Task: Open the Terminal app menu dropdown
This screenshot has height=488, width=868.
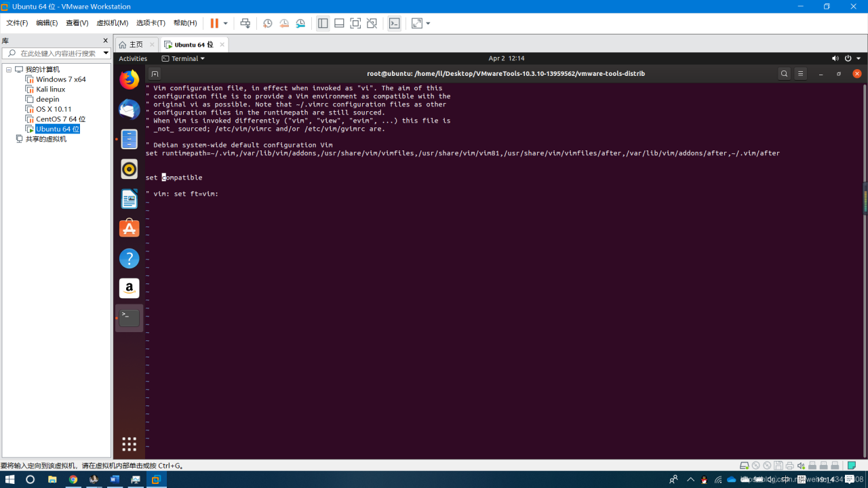Action: (183, 58)
